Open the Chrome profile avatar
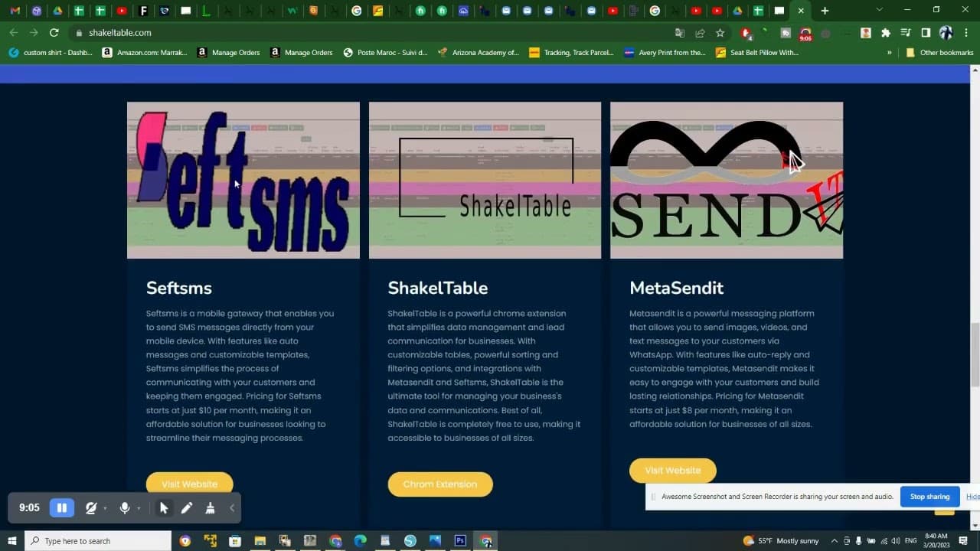The height and width of the screenshot is (551, 980). point(946,33)
